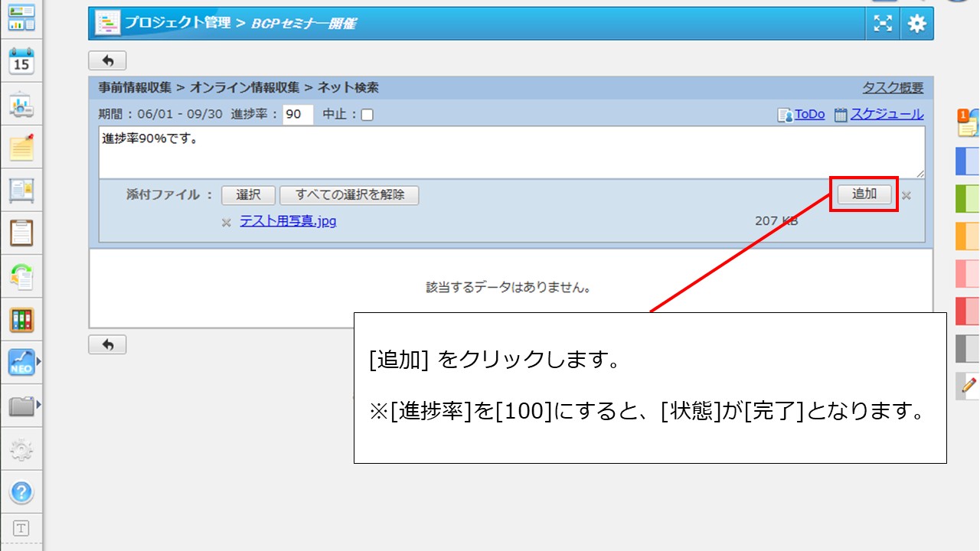Open the calendar icon showing 15
Viewport: 980px width, 551px height.
[21, 61]
